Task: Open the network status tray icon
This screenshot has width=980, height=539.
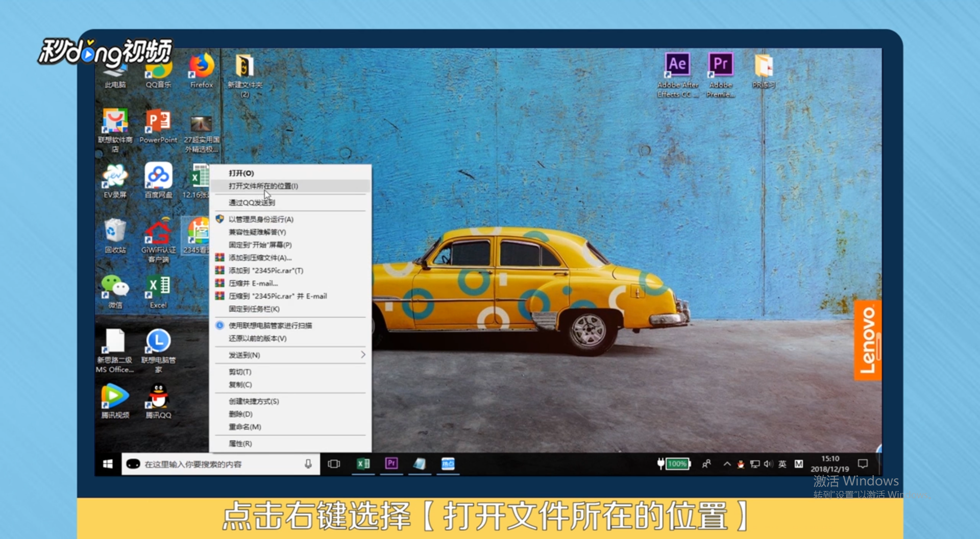Action: tap(754, 464)
